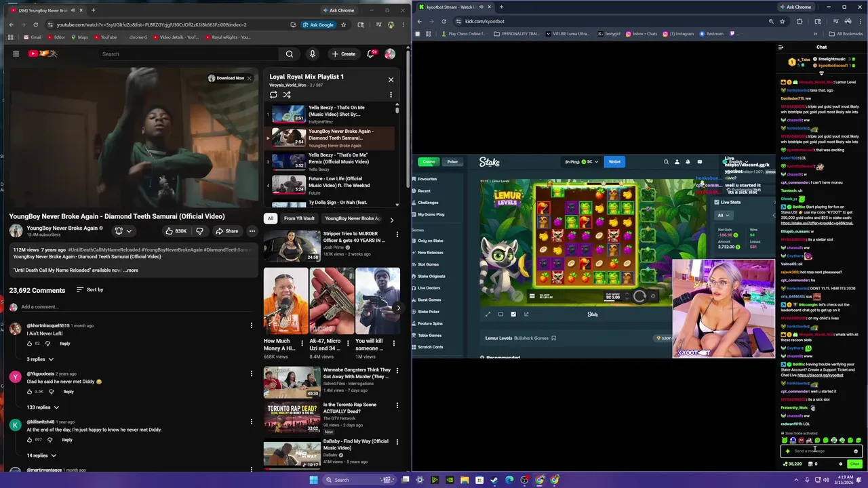The height and width of the screenshot is (488, 868).
Task: Share the Diamond Teeth Samurai video
Action: point(226,231)
